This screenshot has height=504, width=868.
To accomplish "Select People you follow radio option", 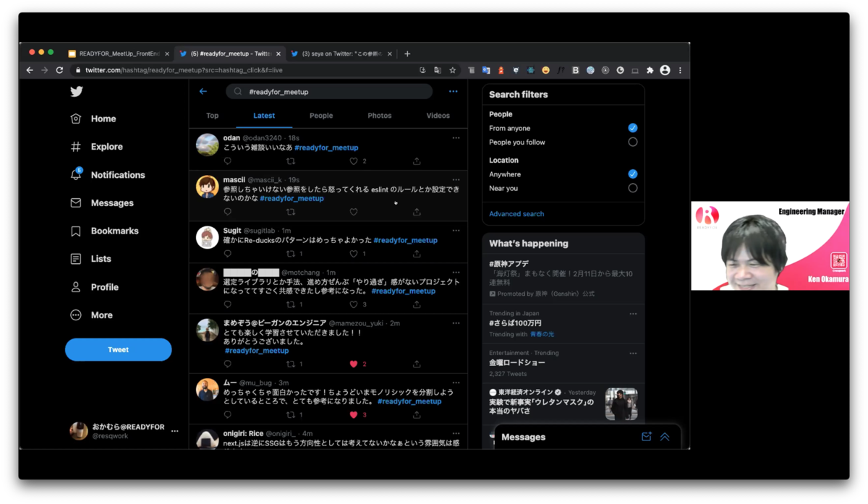I will [633, 142].
